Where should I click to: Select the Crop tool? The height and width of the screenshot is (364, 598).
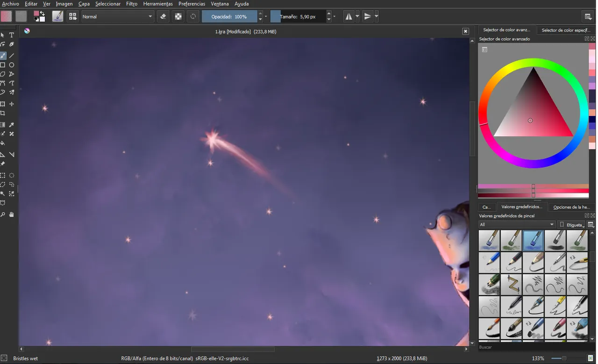(3, 113)
